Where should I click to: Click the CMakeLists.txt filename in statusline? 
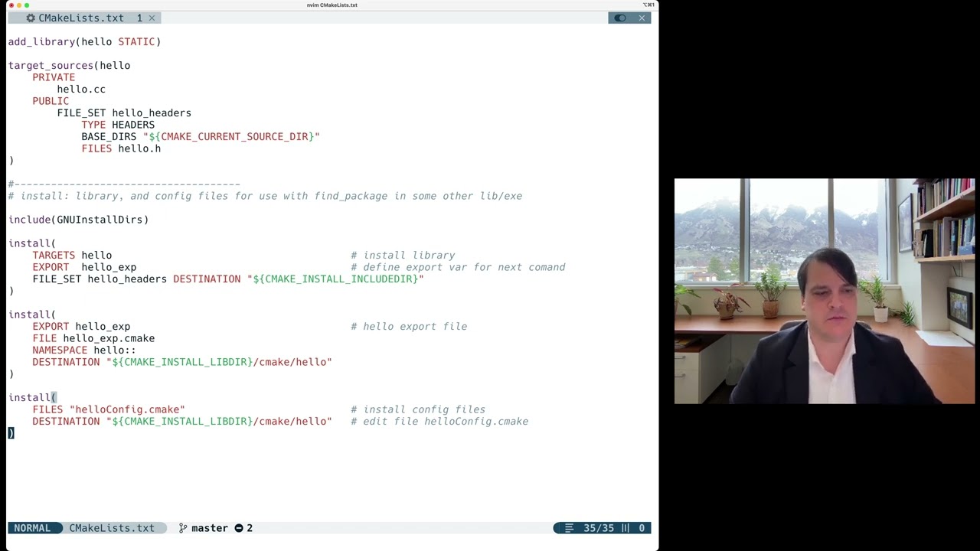pos(112,528)
